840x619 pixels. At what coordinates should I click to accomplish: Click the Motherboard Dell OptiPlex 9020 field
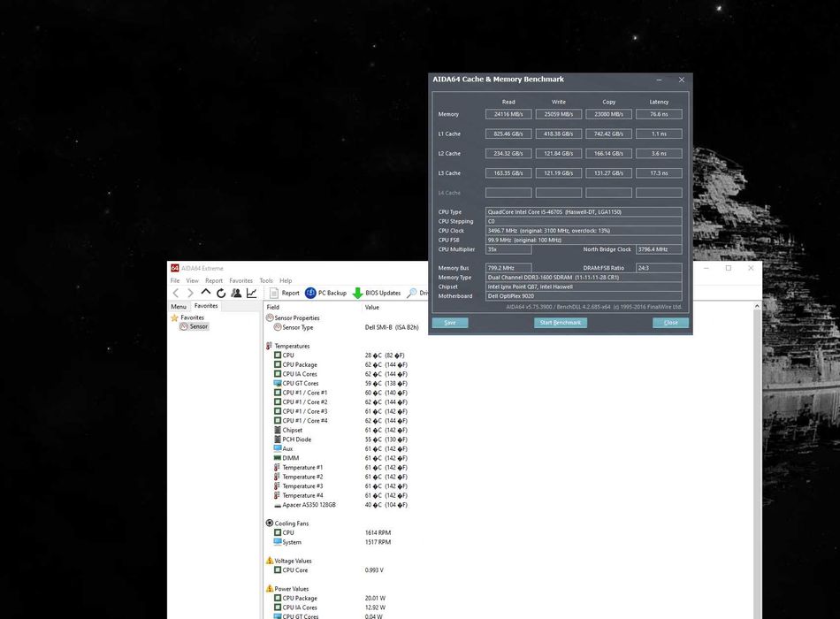click(x=584, y=296)
